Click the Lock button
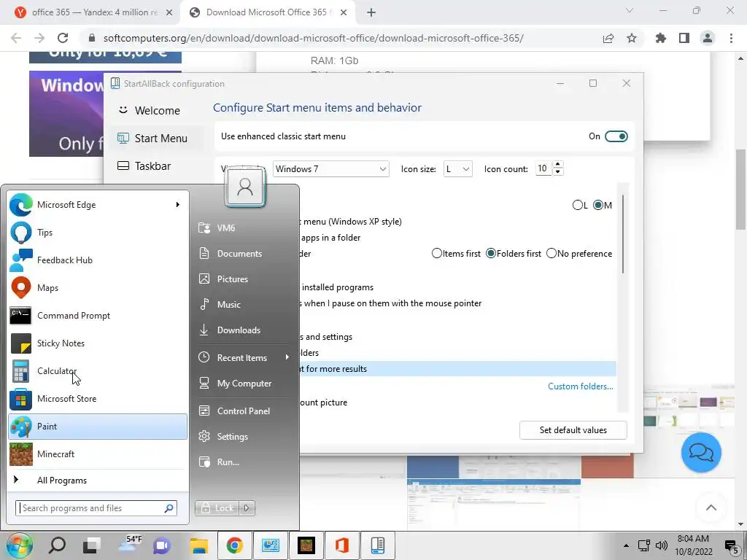This screenshot has height=560, width=747. (x=217, y=508)
